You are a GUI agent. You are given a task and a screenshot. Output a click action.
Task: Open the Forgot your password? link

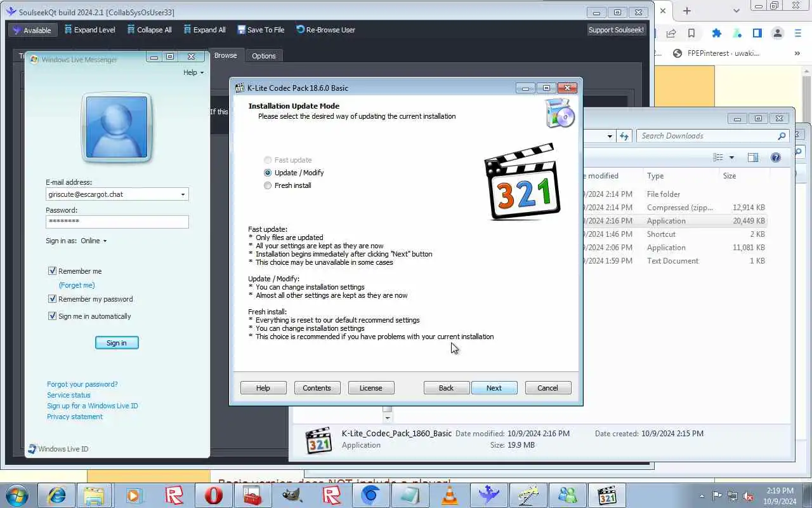click(x=82, y=384)
